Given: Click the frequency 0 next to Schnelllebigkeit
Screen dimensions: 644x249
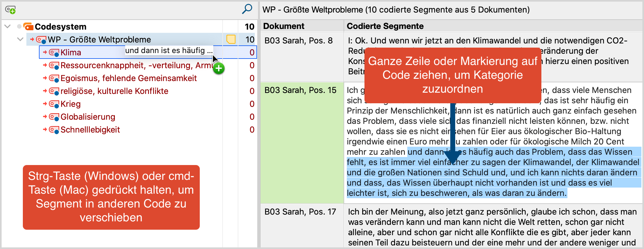Looking at the screenshot, I should point(252,130).
